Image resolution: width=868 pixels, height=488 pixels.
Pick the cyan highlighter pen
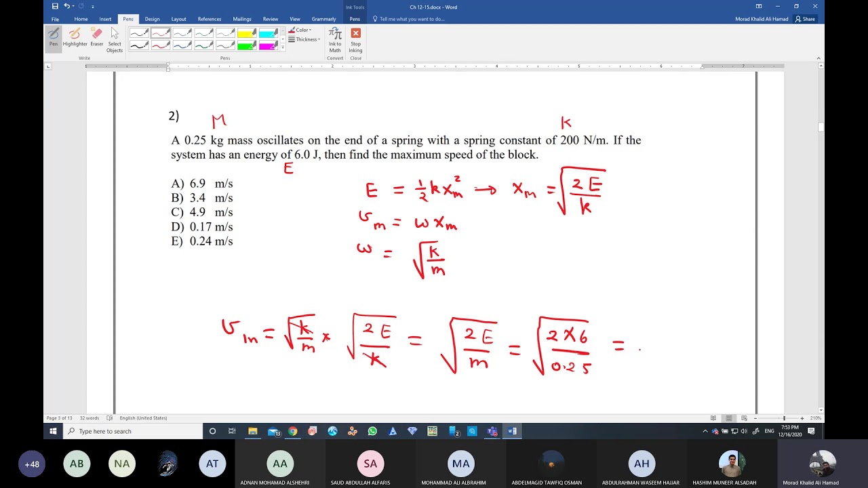[269, 33]
